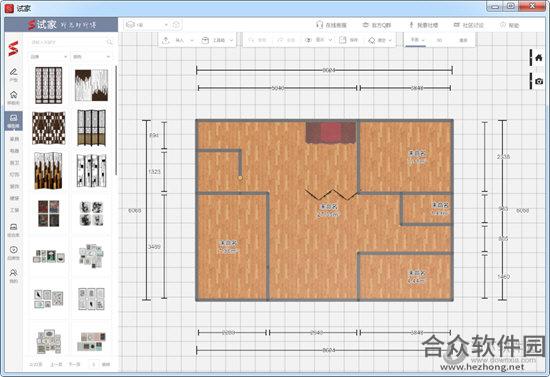The width and height of the screenshot is (550, 377).
Task: Click the red S logo in sidebar
Action: (13, 49)
